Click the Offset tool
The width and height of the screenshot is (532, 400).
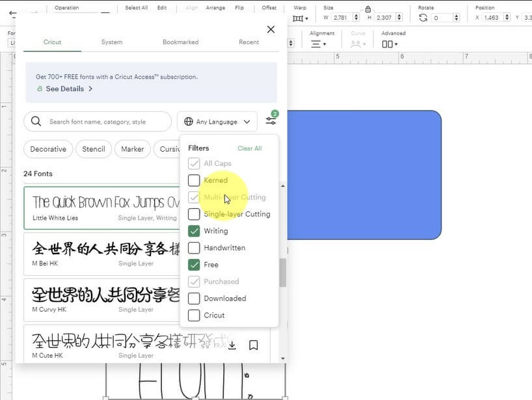269,8
